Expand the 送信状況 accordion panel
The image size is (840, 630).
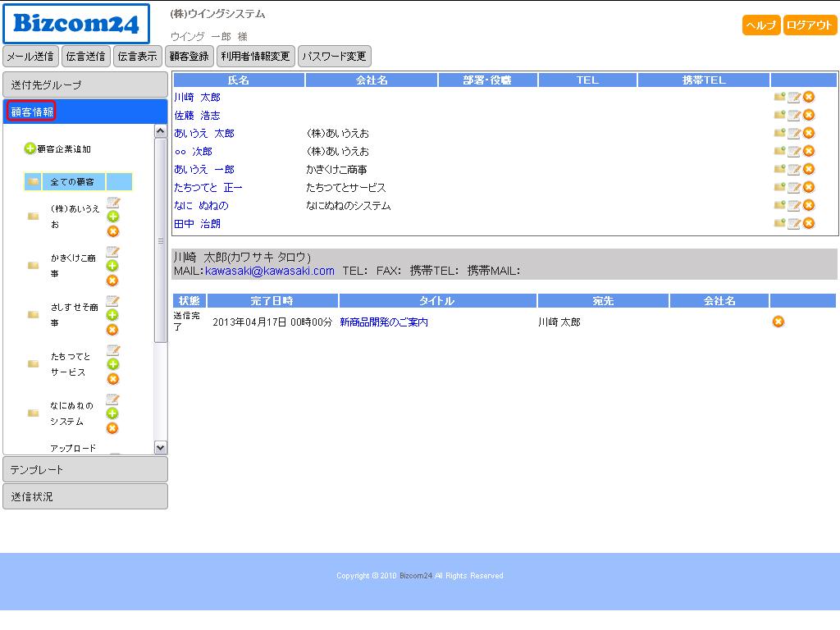pos(85,496)
